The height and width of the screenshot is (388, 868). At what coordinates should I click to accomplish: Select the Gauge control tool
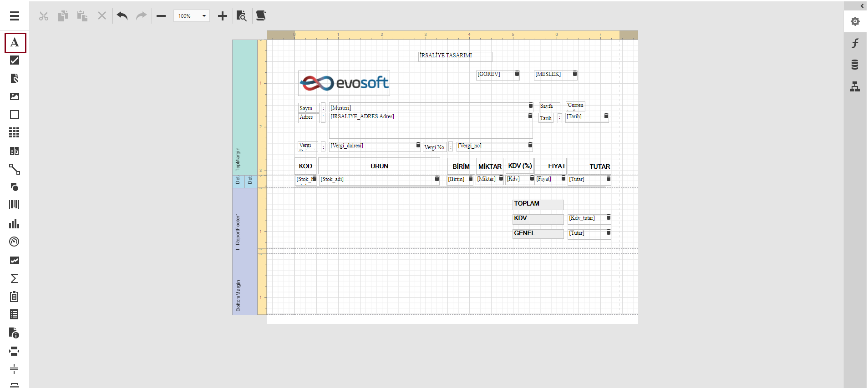click(x=15, y=242)
